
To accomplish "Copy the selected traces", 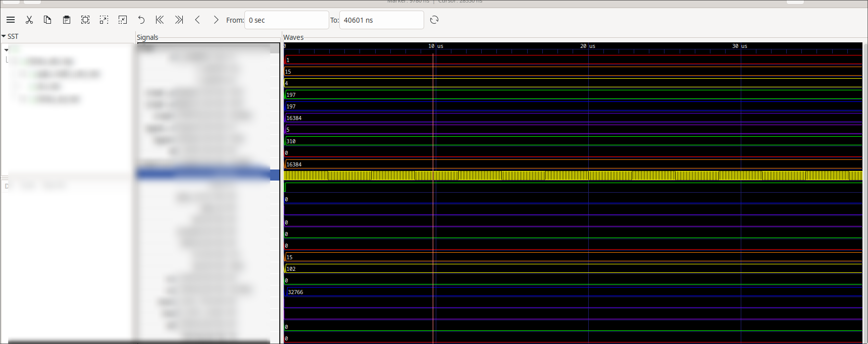I will click(x=47, y=20).
